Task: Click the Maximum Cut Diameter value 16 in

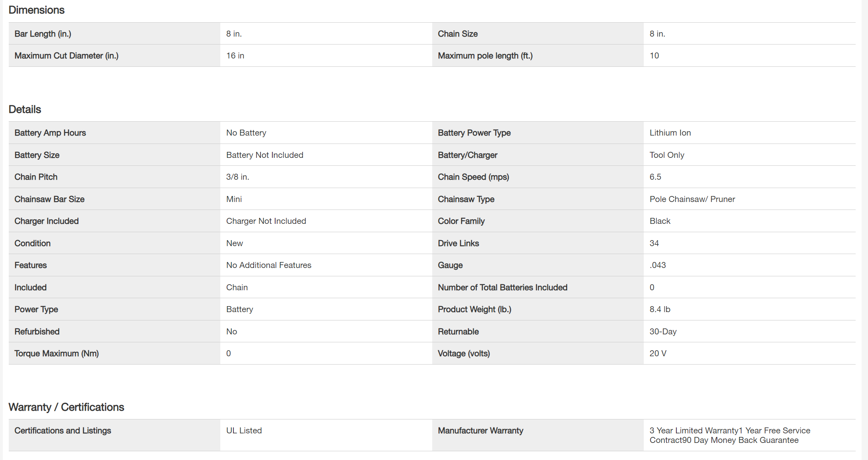Action: (x=235, y=56)
